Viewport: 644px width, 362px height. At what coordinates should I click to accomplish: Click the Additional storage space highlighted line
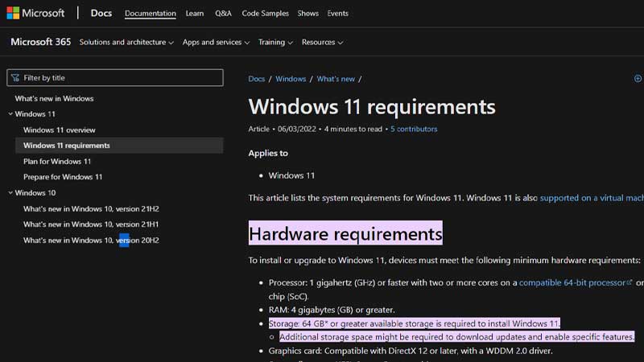click(456, 337)
